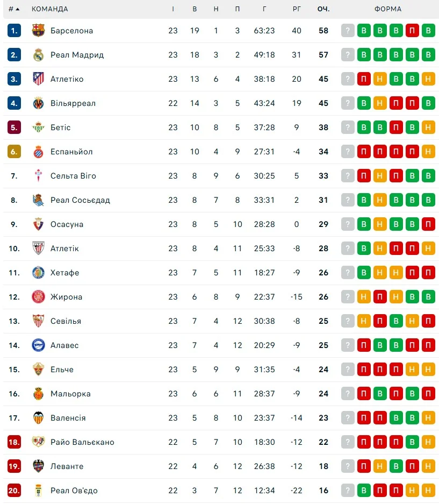Click the Атлетіко team logo
The height and width of the screenshot is (504, 439).
click(x=38, y=79)
